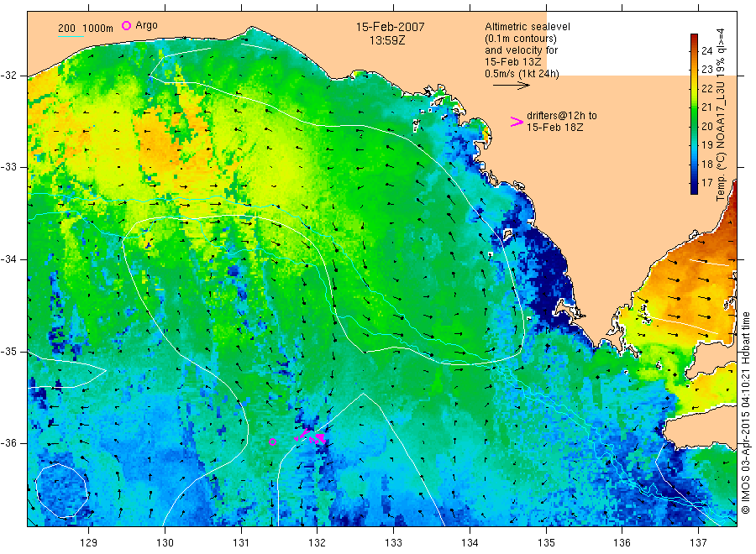The height and width of the screenshot is (554, 756).
Task: Click the '(0.1m contours)' text
Action: [x=521, y=39]
